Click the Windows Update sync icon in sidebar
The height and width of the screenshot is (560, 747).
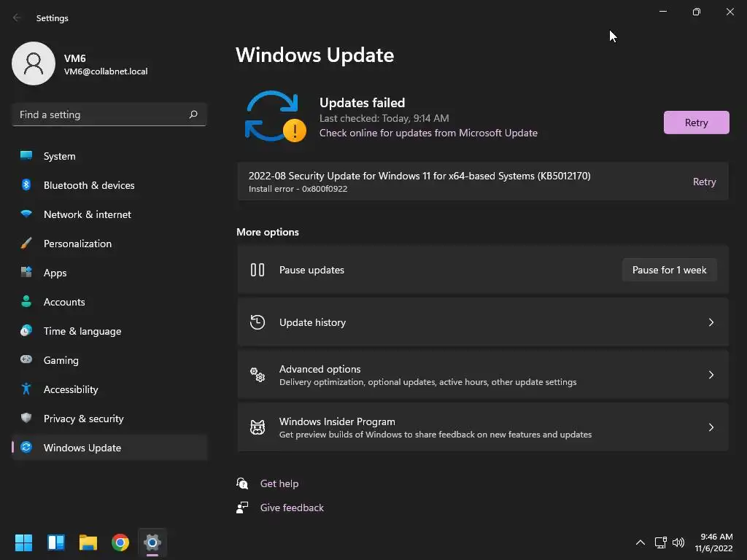pyautogui.click(x=26, y=447)
